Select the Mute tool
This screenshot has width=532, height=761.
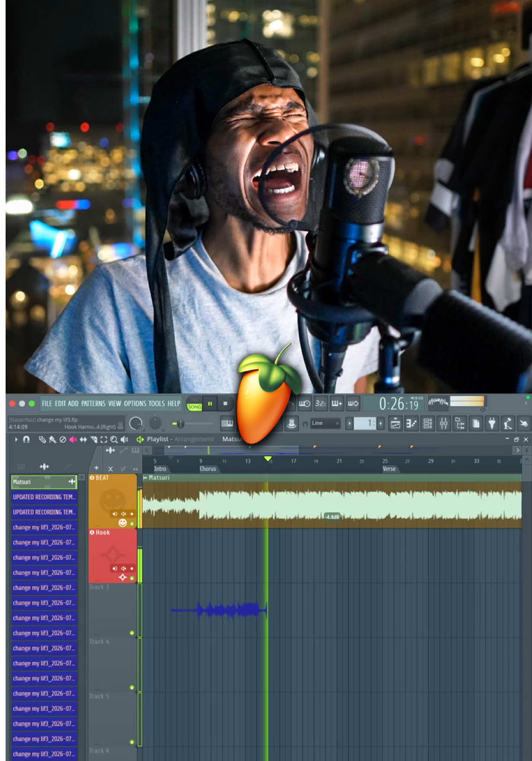click(73, 439)
